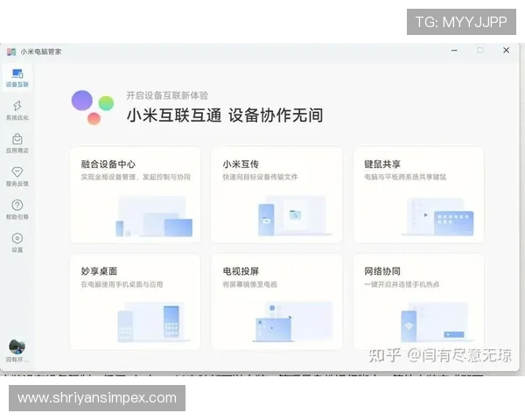The height and width of the screenshot is (420, 525).
Task: Open the 设备互联 sidebar section
Action: point(17,78)
